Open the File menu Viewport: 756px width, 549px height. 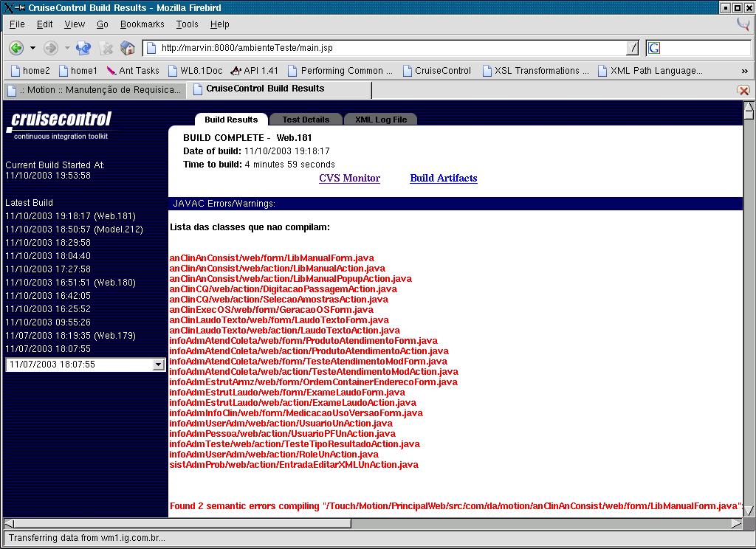pyautogui.click(x=18, y=24)
